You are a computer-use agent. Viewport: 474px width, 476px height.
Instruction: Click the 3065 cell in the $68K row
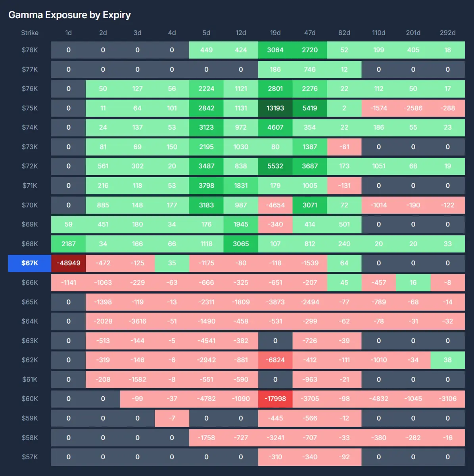point(241,244)
